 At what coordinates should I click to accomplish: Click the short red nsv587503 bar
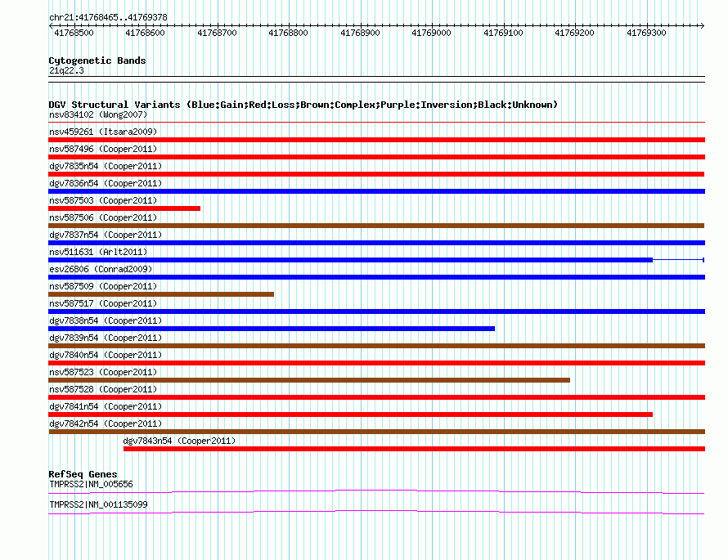point(124,208)
